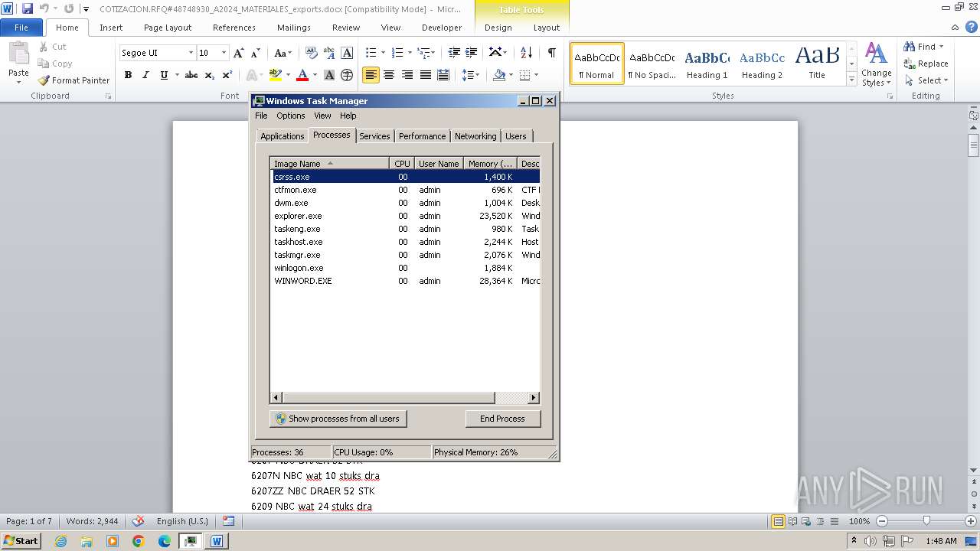Viewport: 980px width, 551px height.
Task: Center the paragraph text
Action: click(x=389, y=75)
